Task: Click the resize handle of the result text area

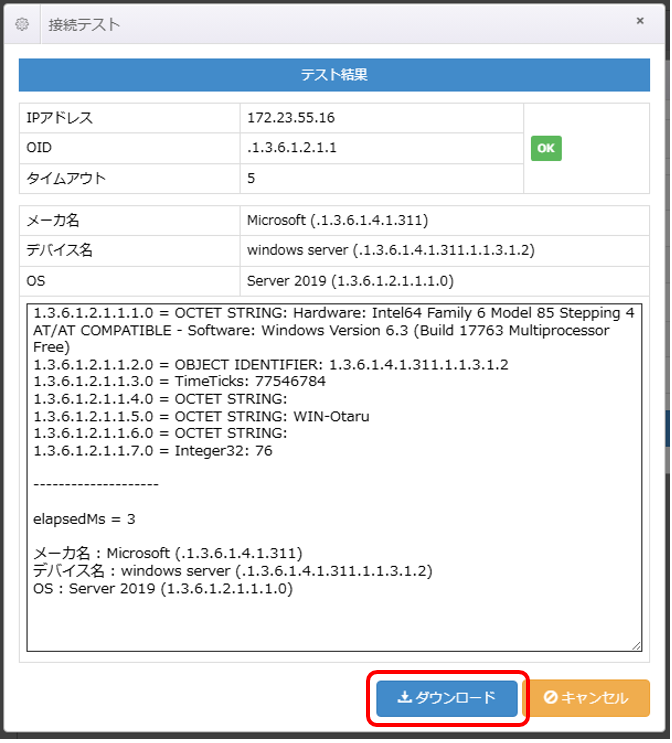Action: [636, 646]
